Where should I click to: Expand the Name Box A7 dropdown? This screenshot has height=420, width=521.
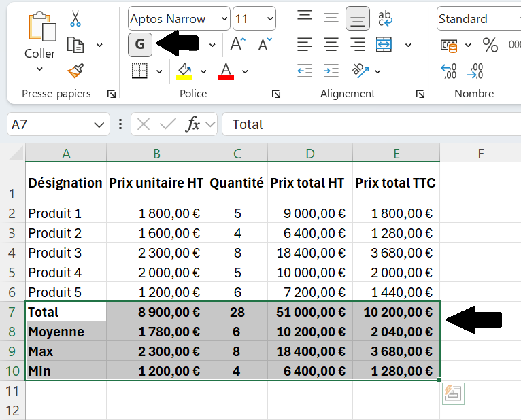[x=99, y=125]
